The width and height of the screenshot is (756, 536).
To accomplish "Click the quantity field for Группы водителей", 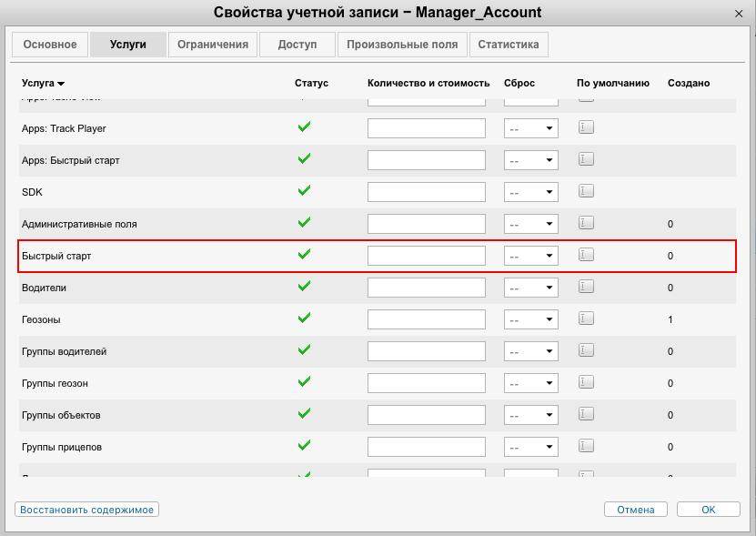I will 426,351.
